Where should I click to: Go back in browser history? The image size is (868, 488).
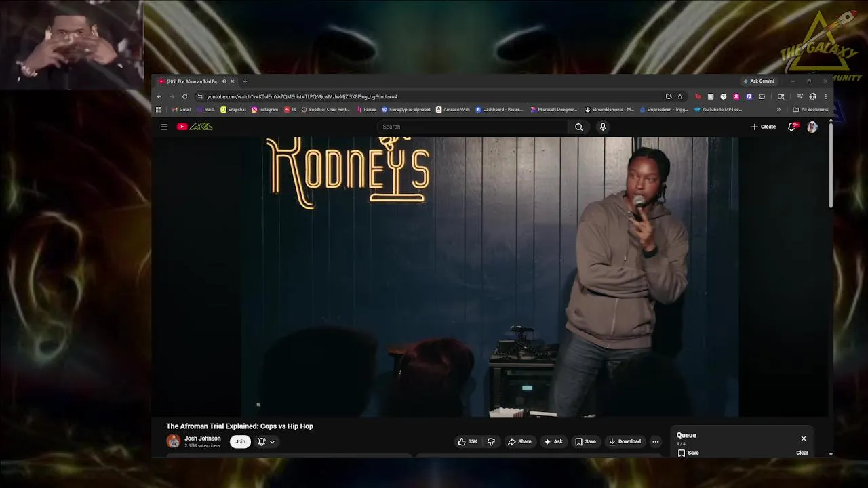(159, 96)
